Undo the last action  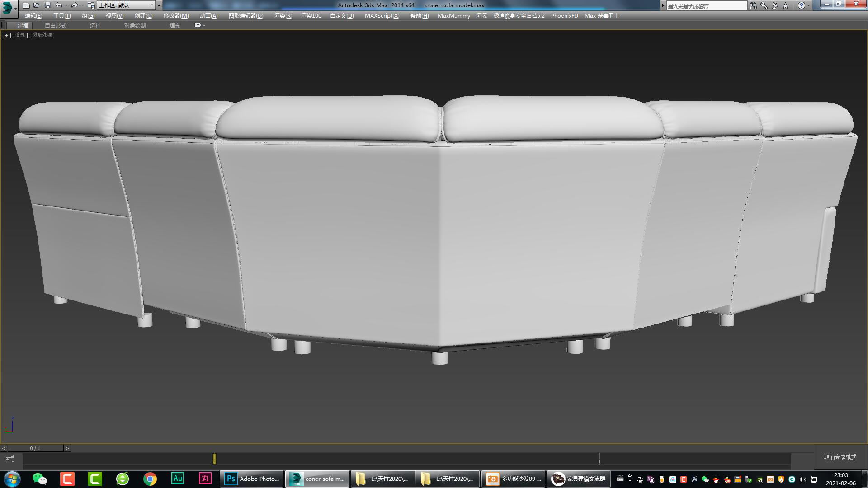click(x=58, y=5)
